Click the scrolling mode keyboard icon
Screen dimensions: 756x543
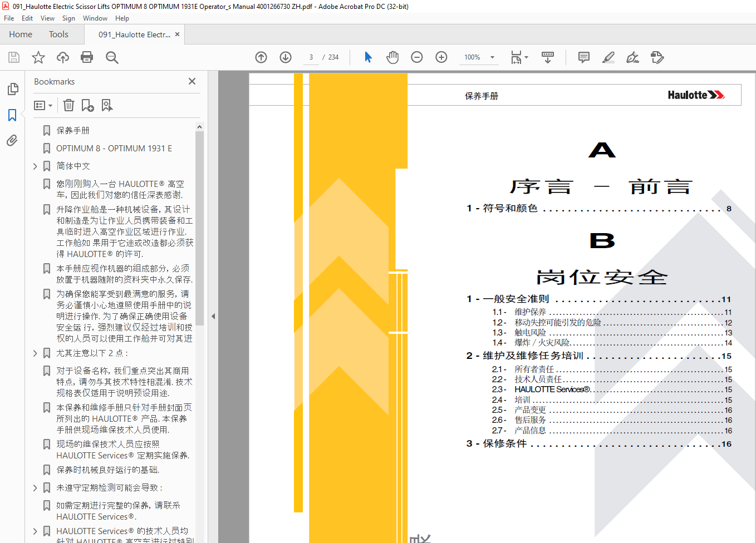[548, 57]
